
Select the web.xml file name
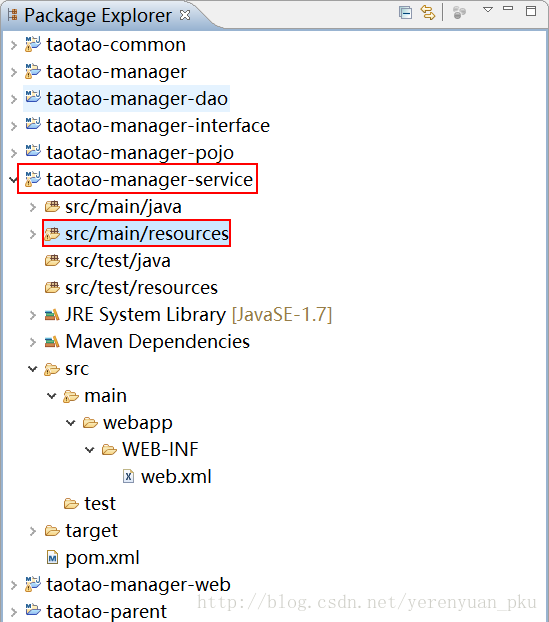pos(176,477)
